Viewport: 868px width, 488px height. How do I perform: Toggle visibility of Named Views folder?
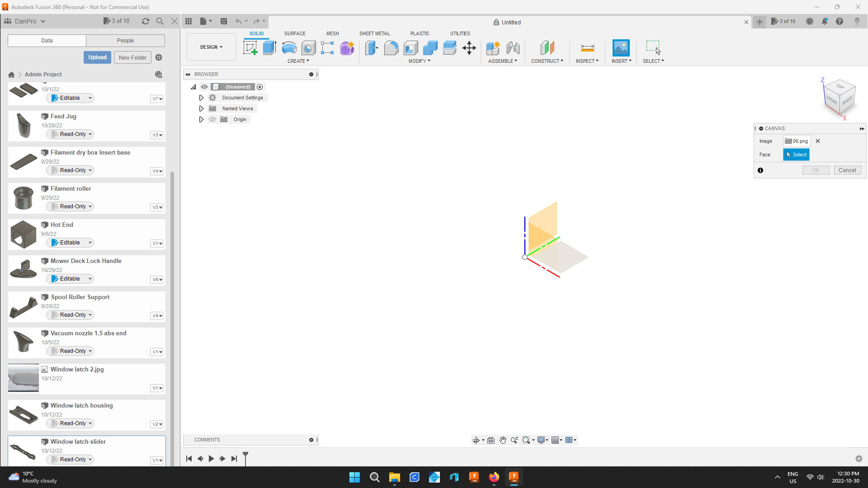(x=212, y=108)
